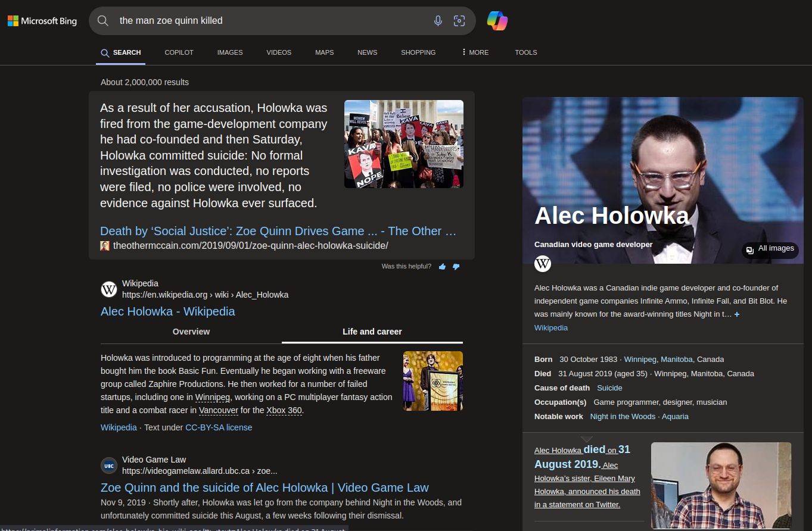
Task: Click the magnifier icon in search box
Action: coord(103,21)
